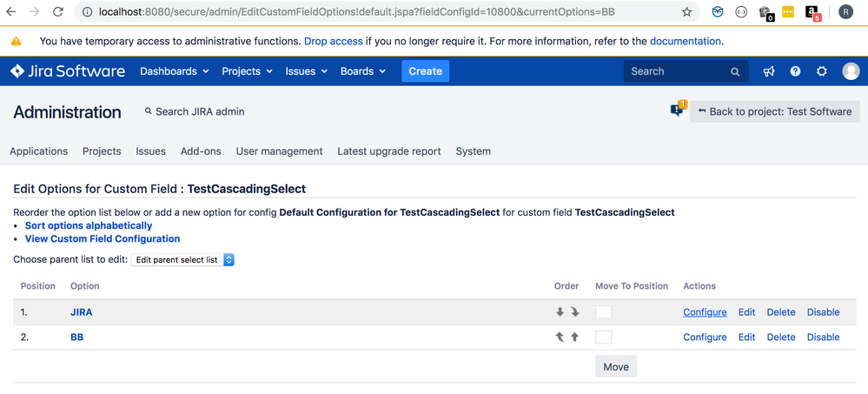This screenshot has width=868, height=394.
Task: Go back in browser history
Action: point(11,11)
